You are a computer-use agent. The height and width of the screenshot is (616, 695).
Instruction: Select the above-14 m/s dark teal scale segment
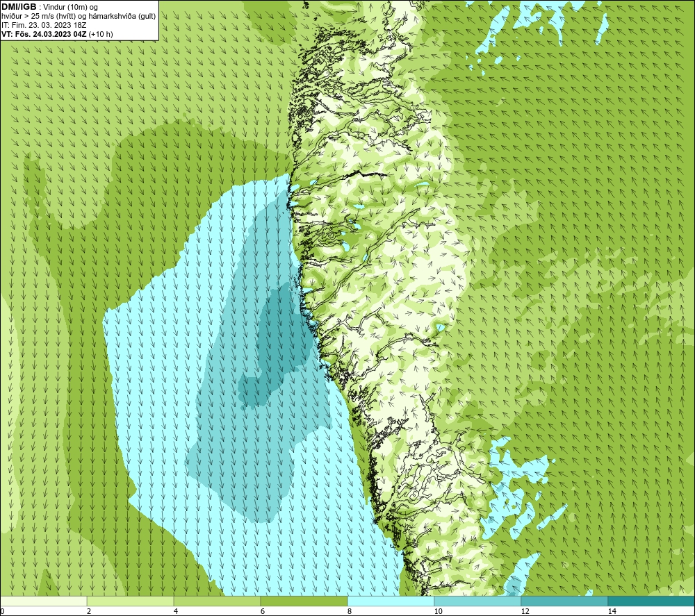coord(652,601)
